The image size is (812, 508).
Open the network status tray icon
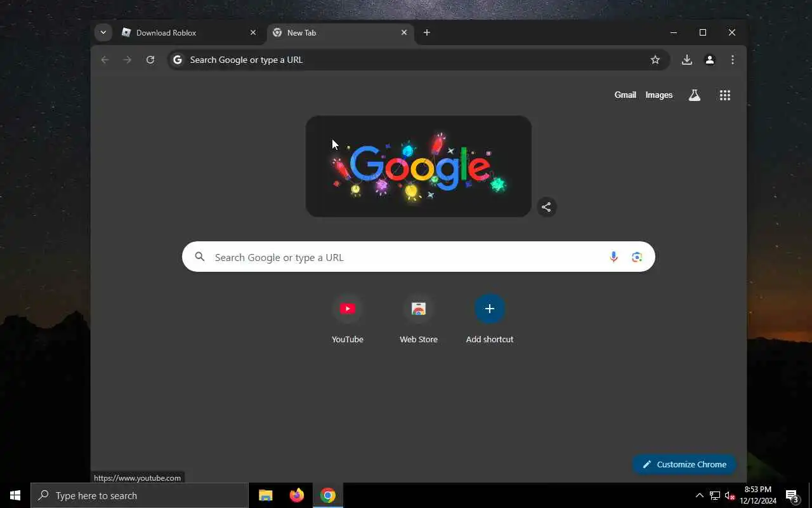[715, 495]
